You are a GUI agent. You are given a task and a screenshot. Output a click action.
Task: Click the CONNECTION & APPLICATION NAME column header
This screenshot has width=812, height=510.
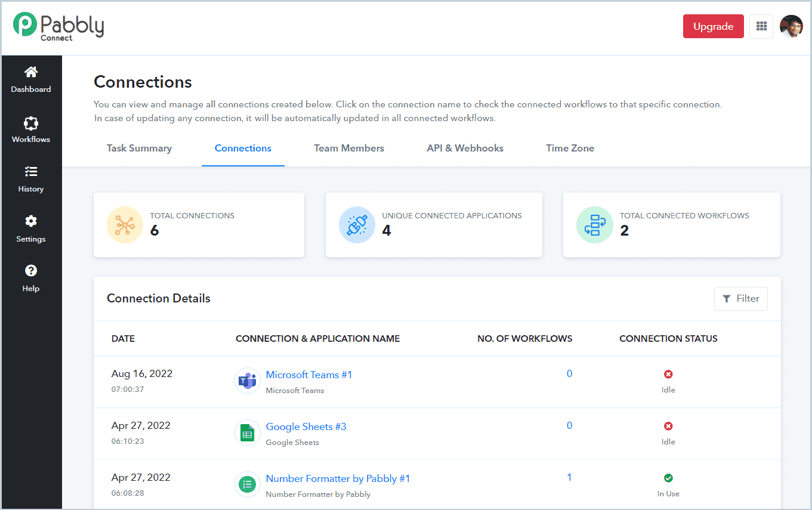coord(317,339)
